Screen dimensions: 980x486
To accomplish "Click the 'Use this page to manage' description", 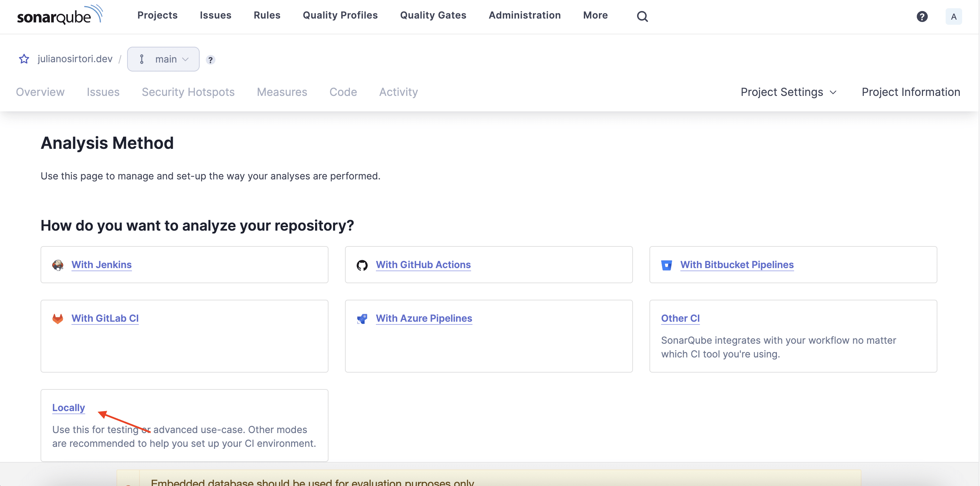I will coord(210,176).
